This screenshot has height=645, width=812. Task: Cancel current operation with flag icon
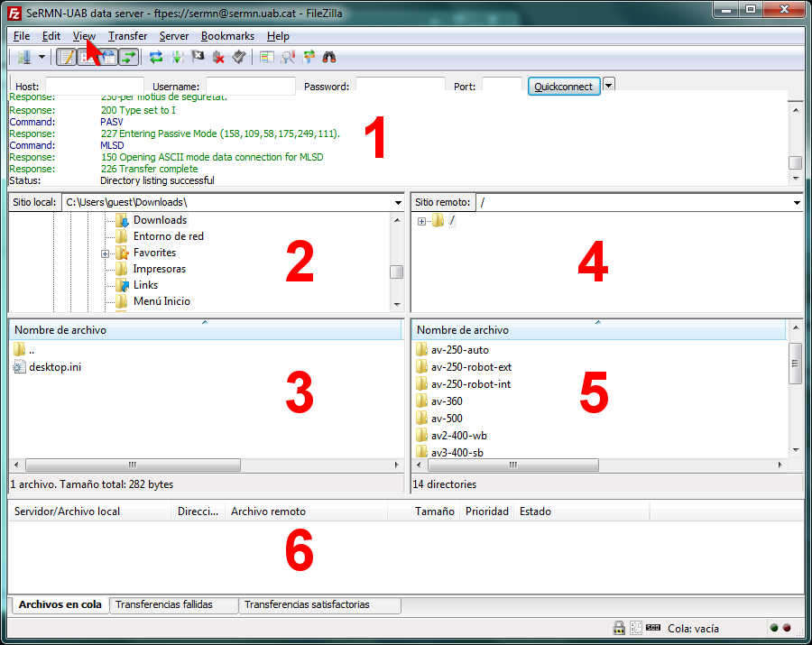click(x=198, y=57)
